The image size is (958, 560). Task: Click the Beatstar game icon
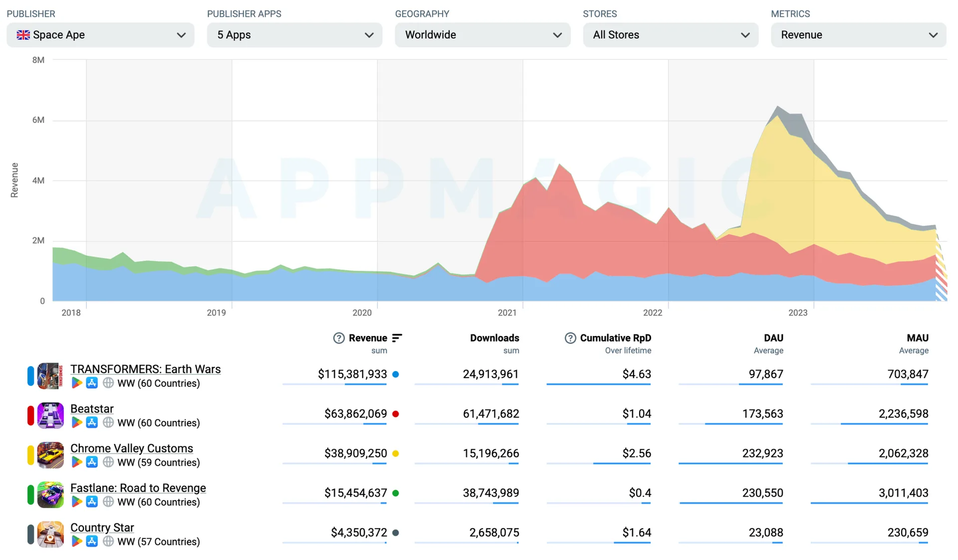coord(50,415)
